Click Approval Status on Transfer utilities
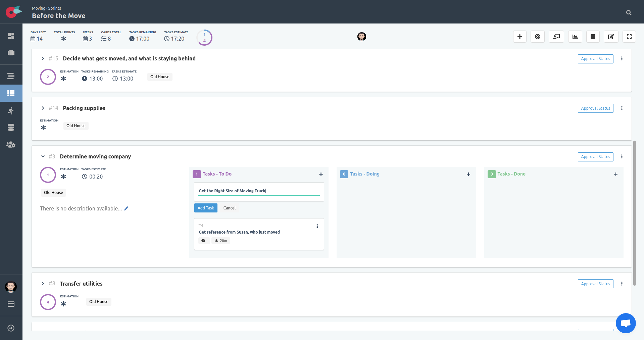The width and height of the screenshot is (644, 340). pos(596,284)
